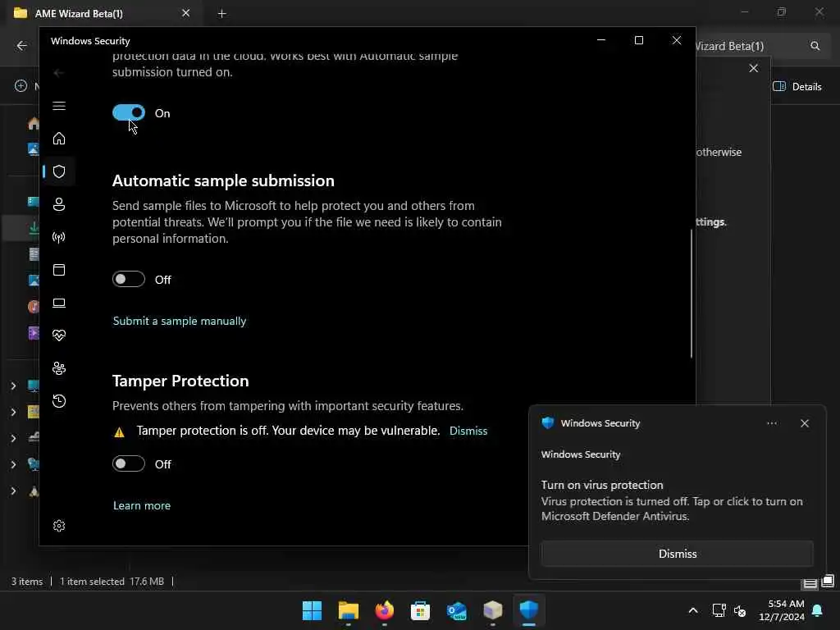Open Outlook from the taskbar

click(456, 610)
